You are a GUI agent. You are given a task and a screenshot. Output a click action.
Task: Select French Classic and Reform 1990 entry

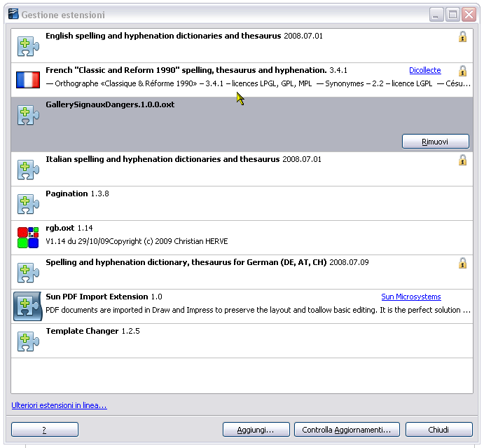tap(242, 80)
